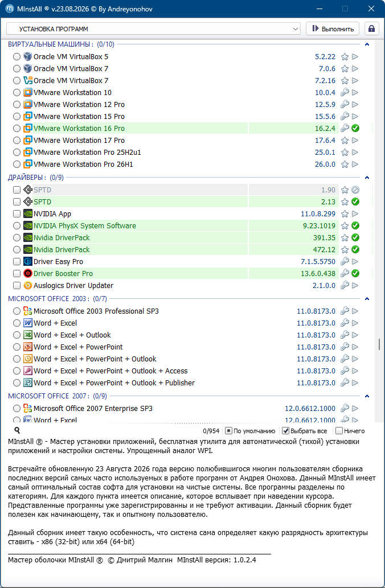Select Word + Excel + PowerPoint radio button

coord(17,347)
